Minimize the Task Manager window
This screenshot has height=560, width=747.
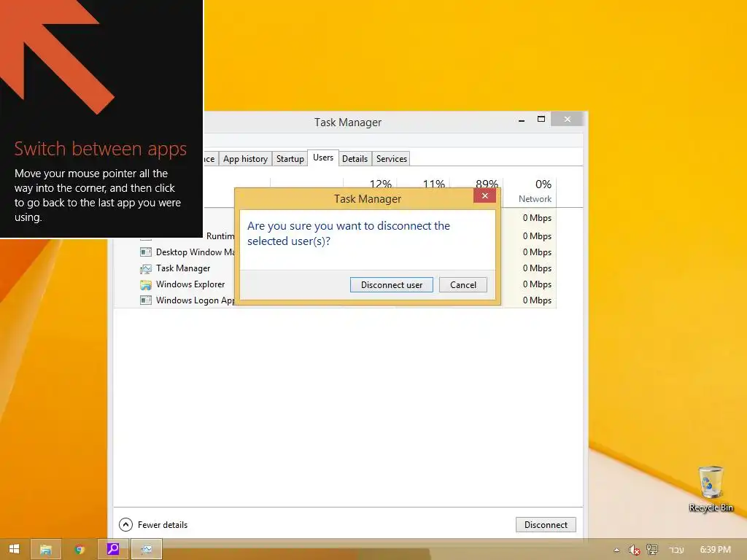pos(522,120)
